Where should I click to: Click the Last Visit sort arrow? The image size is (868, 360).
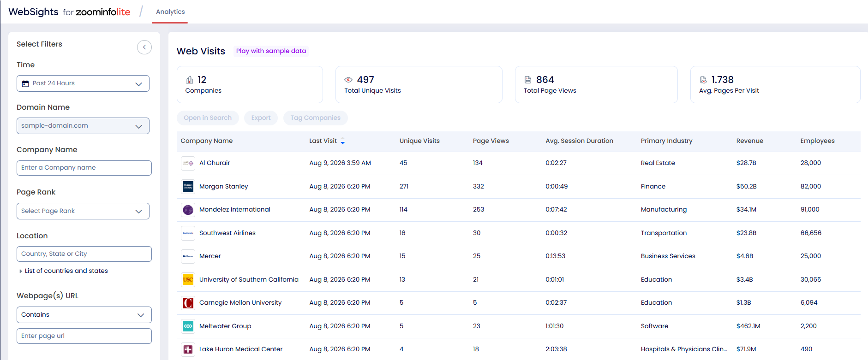click(x=342, y=141)
